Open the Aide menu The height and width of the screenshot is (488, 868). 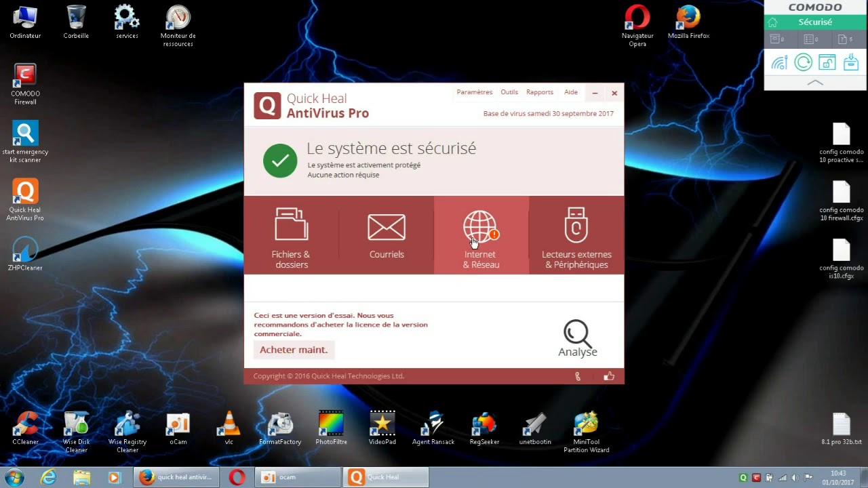pyautogui.click(x=571, y=92)
